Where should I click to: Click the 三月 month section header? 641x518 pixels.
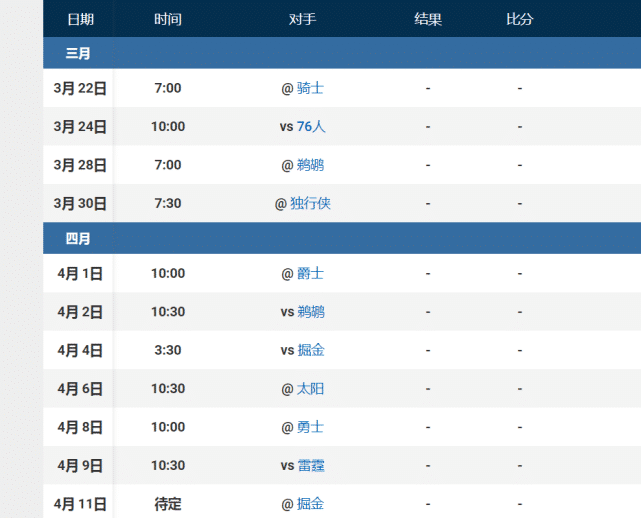click(x=78, y=53)
